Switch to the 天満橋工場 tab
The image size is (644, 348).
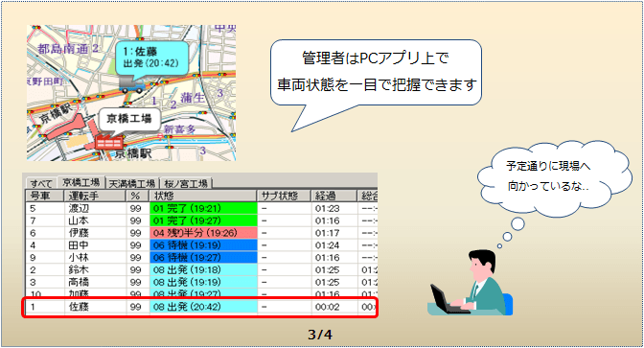pyautogui.click(x=132, y=183)
